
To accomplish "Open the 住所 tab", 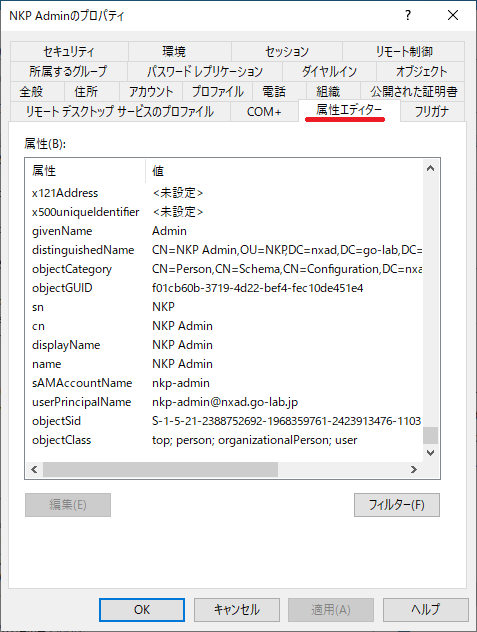I will coord(92,91).
